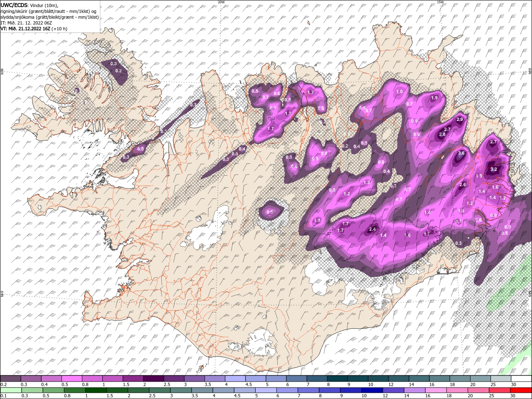
Task: Pick the bright magenta swatch between 0.5 and 0.8
Action: [72, 379]
